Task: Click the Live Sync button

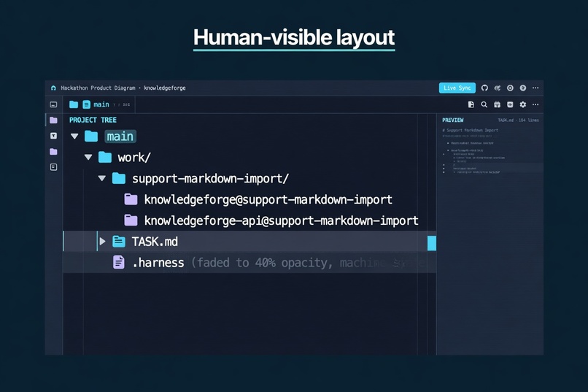Action: (457, 88)
